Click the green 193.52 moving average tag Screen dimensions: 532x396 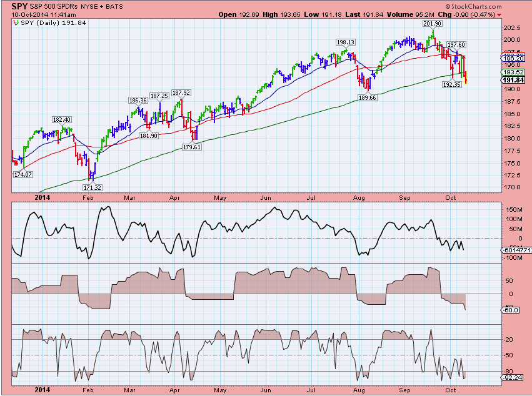pyautogui.click(x=513, y=72)
